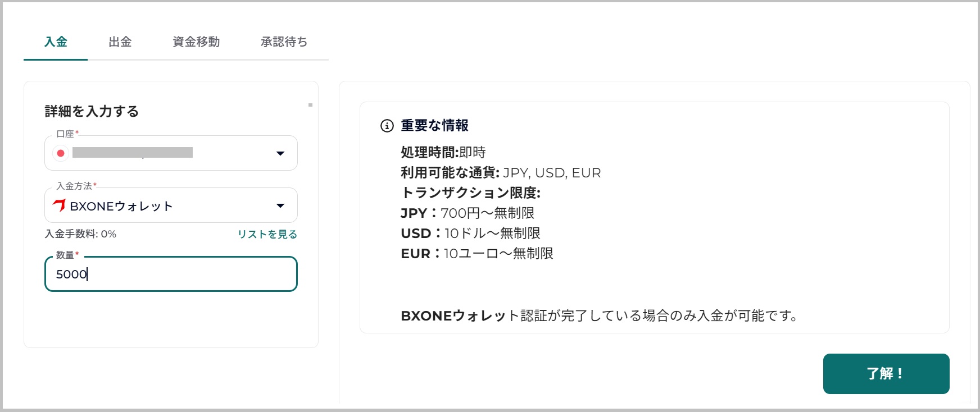Screen dimensions: 980x412
Task: Click the red flag icon in 口座 field
Action: point(61,153)
